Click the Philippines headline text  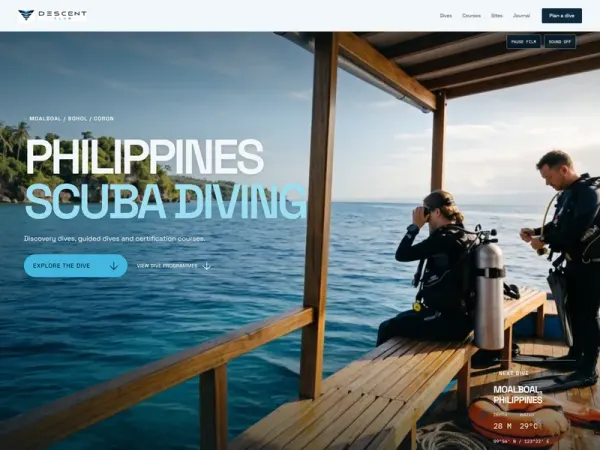coord(145,156)
